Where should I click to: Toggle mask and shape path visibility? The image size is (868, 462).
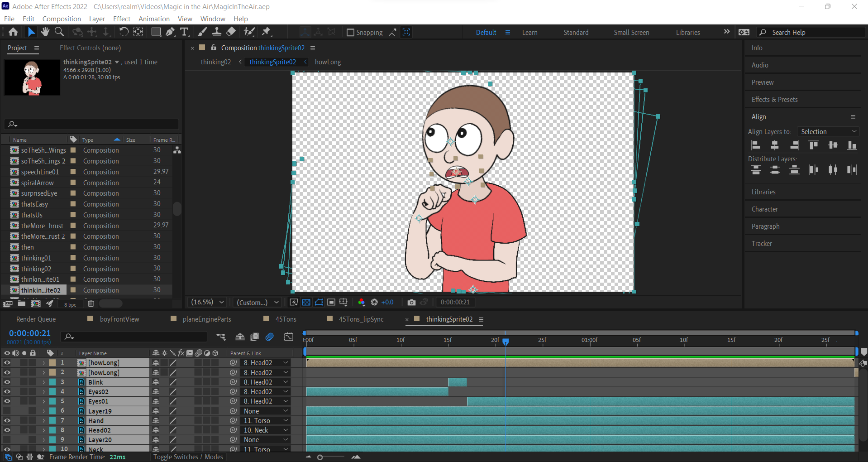[319, 302]
